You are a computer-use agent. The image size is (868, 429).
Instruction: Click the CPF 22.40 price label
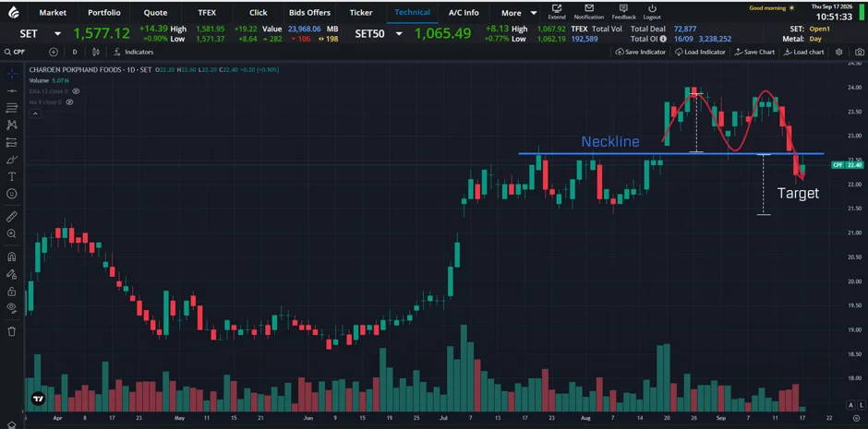click(848, 165)
